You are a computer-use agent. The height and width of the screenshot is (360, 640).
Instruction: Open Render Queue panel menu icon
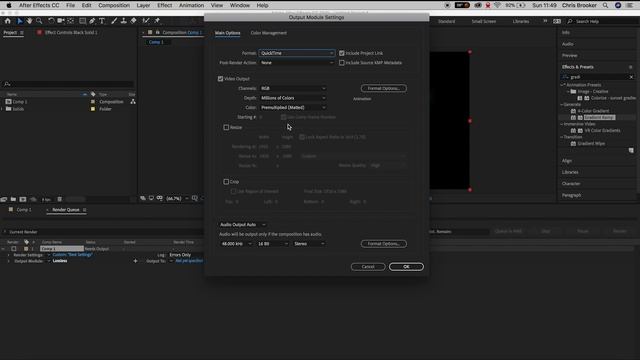tap(84, 210)
